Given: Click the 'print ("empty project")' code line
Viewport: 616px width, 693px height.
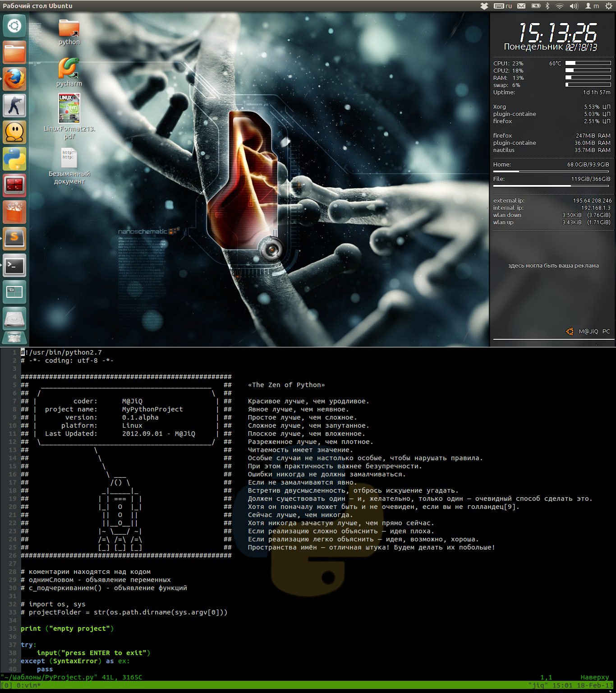Looking at the screenshot, I should [x=67, y=628].
